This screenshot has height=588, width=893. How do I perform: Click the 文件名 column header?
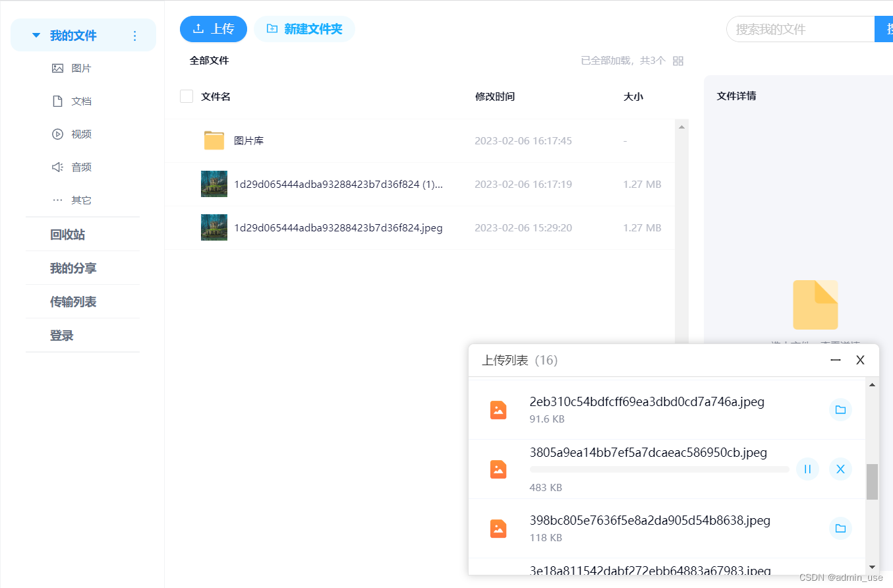(216, 96)
